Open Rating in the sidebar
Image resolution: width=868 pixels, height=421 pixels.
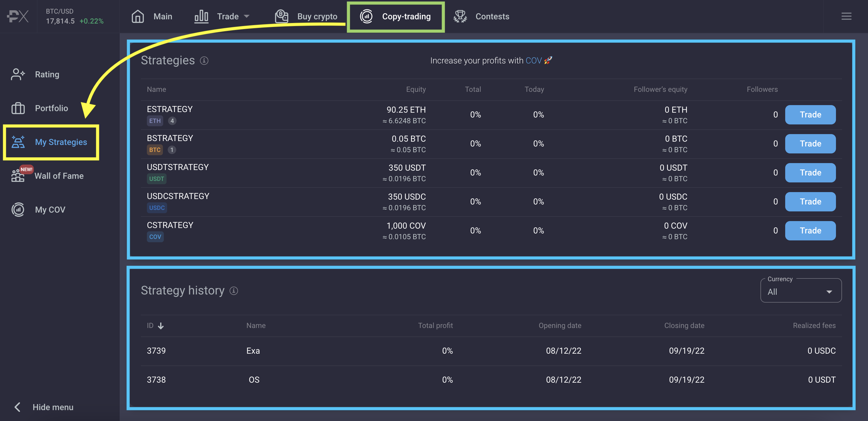[47, 74]
